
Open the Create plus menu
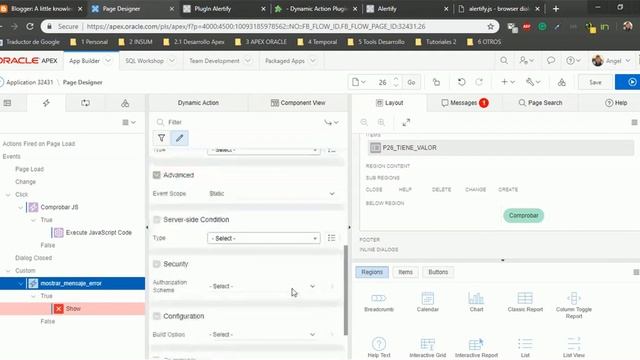click(x=508, y=82)
